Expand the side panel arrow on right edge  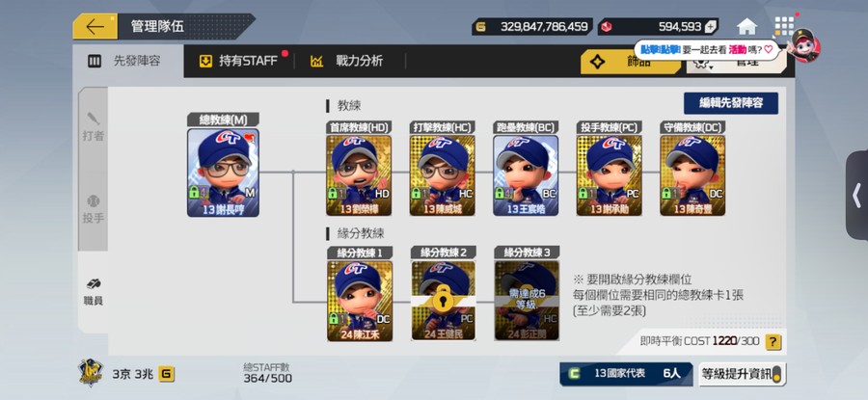857,196
